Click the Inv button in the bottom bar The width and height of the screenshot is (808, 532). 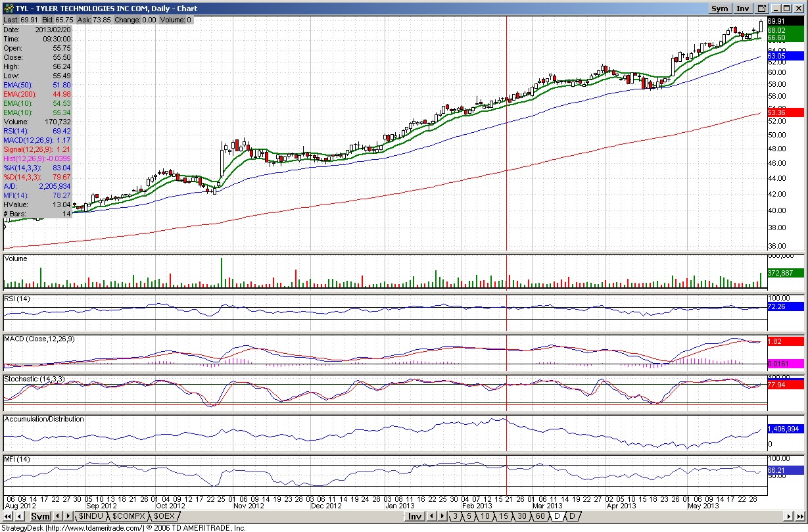click(414, 516)
